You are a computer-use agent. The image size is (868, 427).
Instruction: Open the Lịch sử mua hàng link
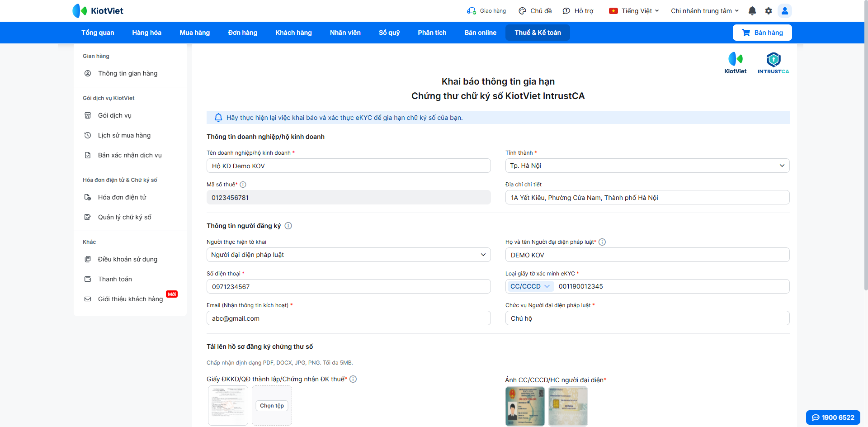coord(124,135)
